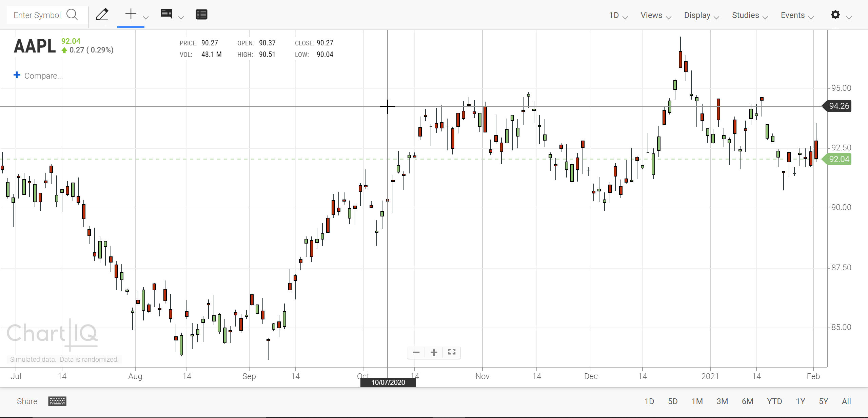Click the 2021 x-axis label
Screen dimensions: 868x418
pyautogui.click(x=710, y=376)
